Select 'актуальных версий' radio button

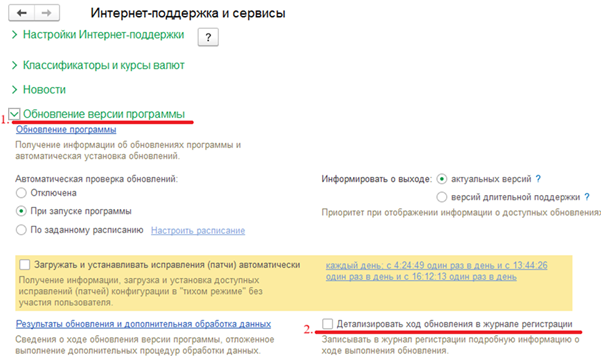coord(442,179)
